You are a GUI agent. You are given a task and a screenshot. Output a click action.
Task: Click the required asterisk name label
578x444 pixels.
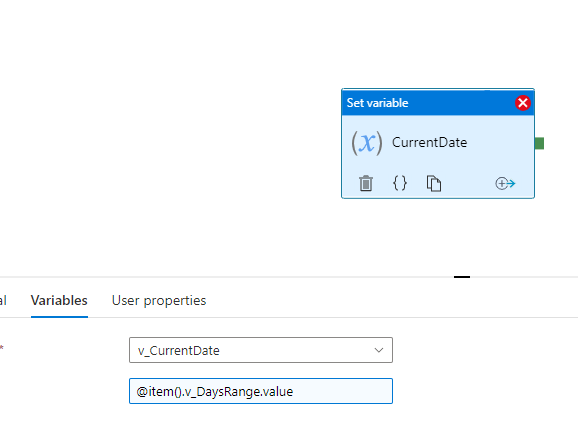(x=2, y=348)
